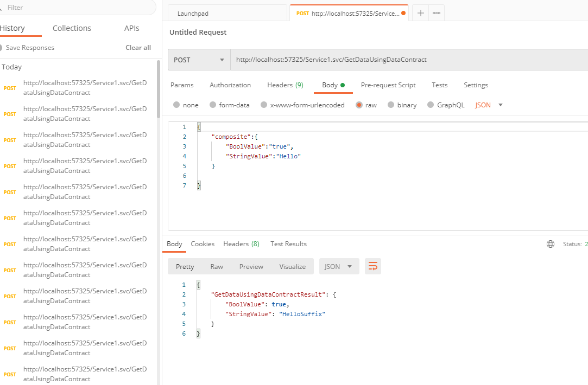The image size is (588, 385).
Task: Open the Test Results tab
Action: (288, 244)
